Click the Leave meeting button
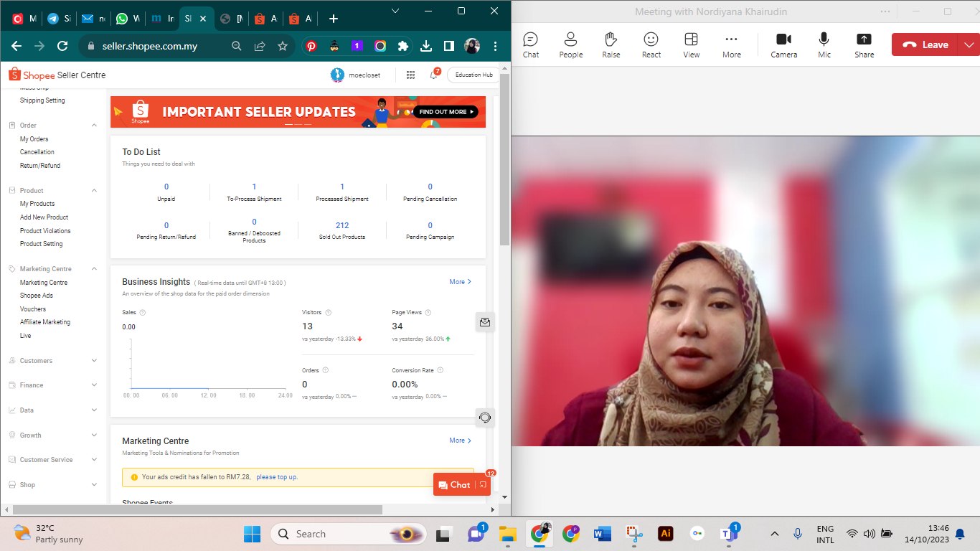The width and height of the screenshot is (980, 551). 926,44
